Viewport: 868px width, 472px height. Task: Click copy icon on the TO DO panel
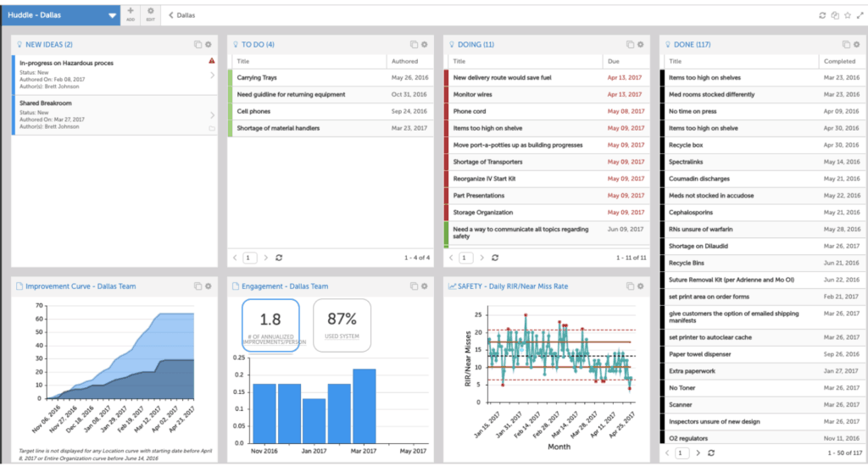pyautogui.click(x=414, y=44)
